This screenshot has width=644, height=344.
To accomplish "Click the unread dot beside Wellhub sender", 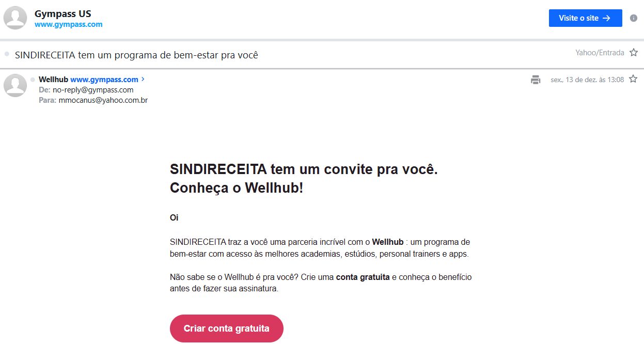I will pyautogui.click(x=33, y=80).
